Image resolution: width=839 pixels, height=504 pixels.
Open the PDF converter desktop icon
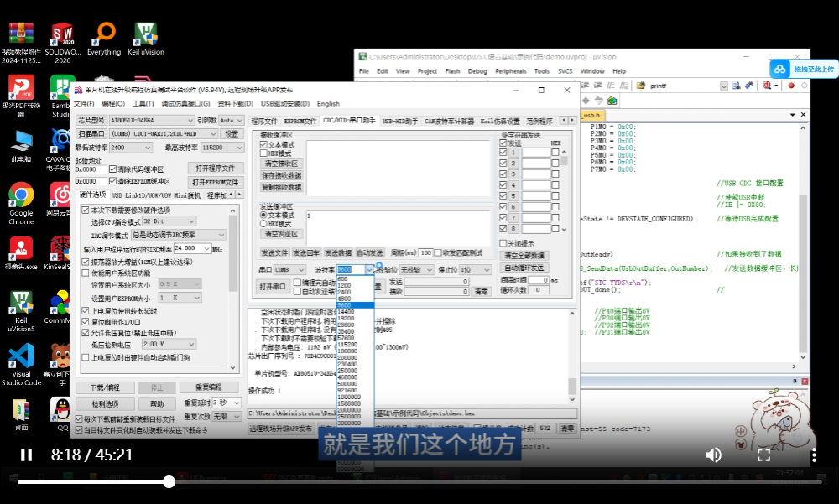point(21,96)
